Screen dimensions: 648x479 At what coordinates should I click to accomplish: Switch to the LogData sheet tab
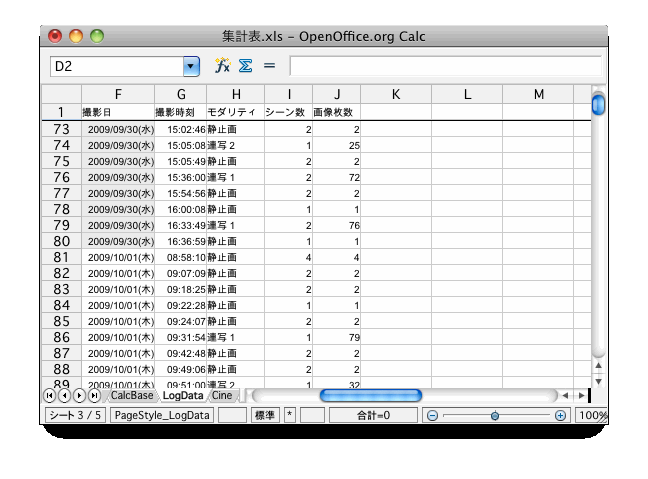[183, 396]
